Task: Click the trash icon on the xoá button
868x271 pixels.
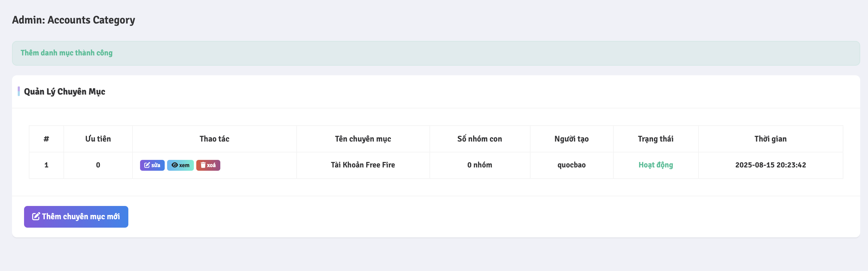Action: point(203,165)
